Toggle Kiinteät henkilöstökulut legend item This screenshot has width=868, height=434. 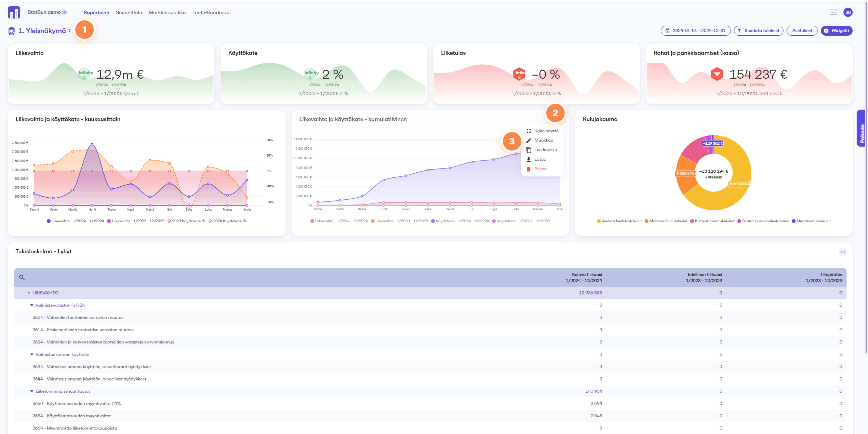tap(619, 221)
